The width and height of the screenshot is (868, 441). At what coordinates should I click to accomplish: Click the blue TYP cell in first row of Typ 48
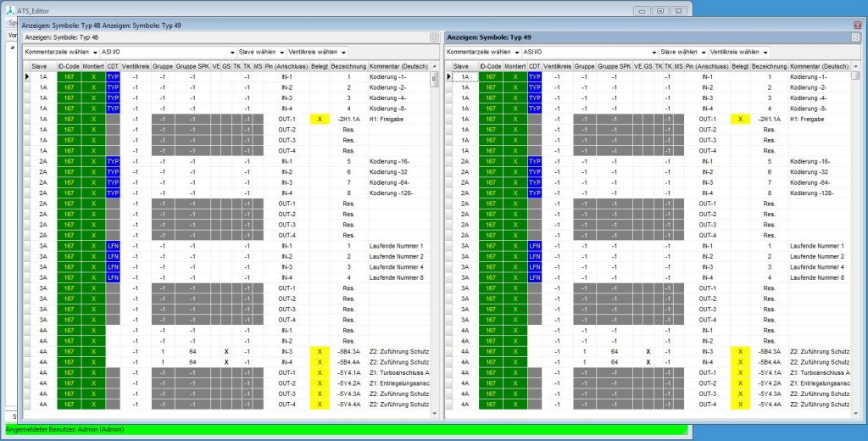[x=114, y=76]
